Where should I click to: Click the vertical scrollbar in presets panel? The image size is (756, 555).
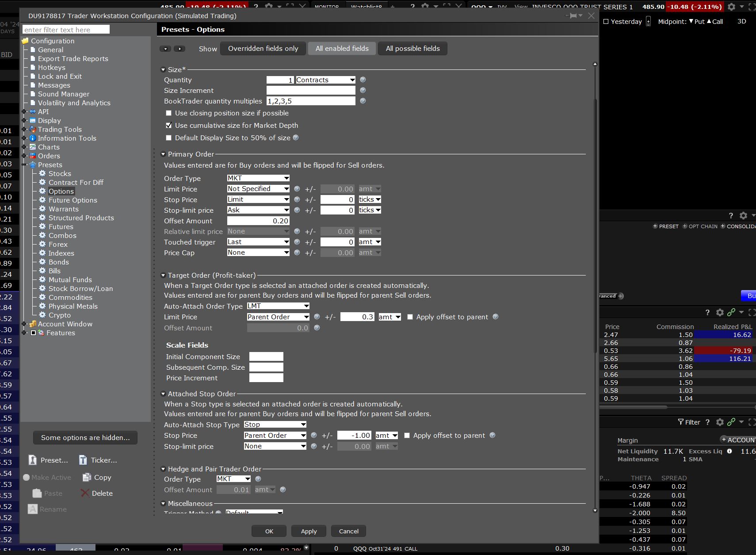coord(595,221)
